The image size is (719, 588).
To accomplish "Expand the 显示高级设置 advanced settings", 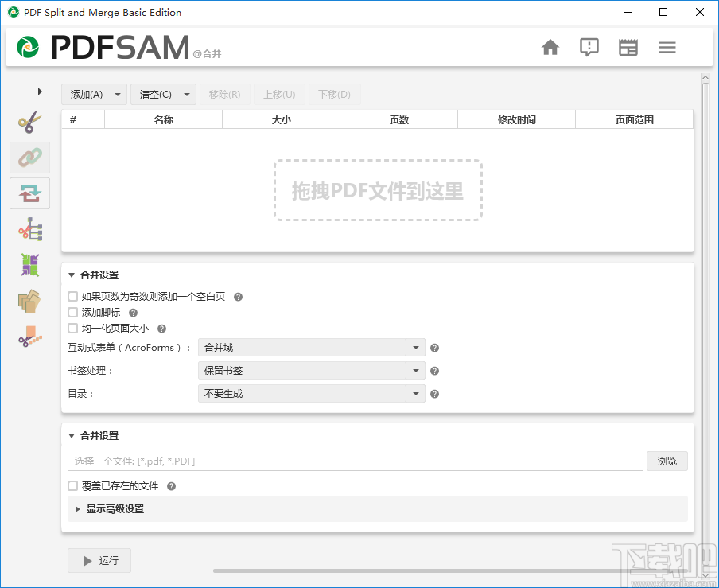I will tap(115, 509).
